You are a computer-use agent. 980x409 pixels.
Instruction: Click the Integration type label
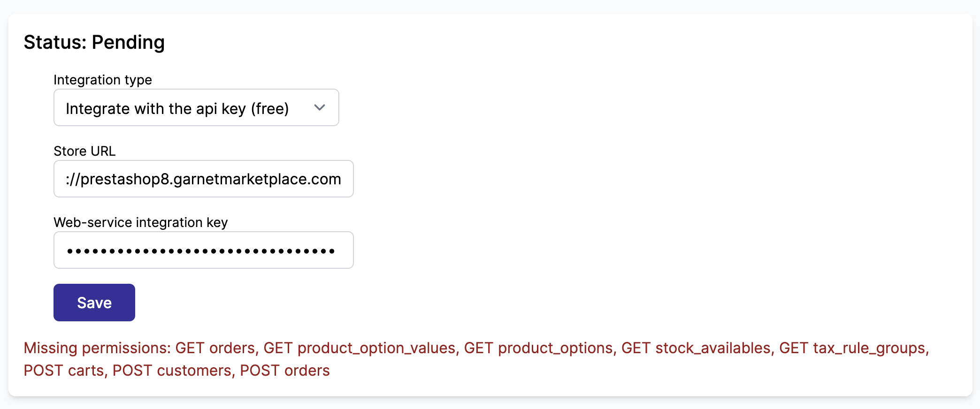point(103,80)
